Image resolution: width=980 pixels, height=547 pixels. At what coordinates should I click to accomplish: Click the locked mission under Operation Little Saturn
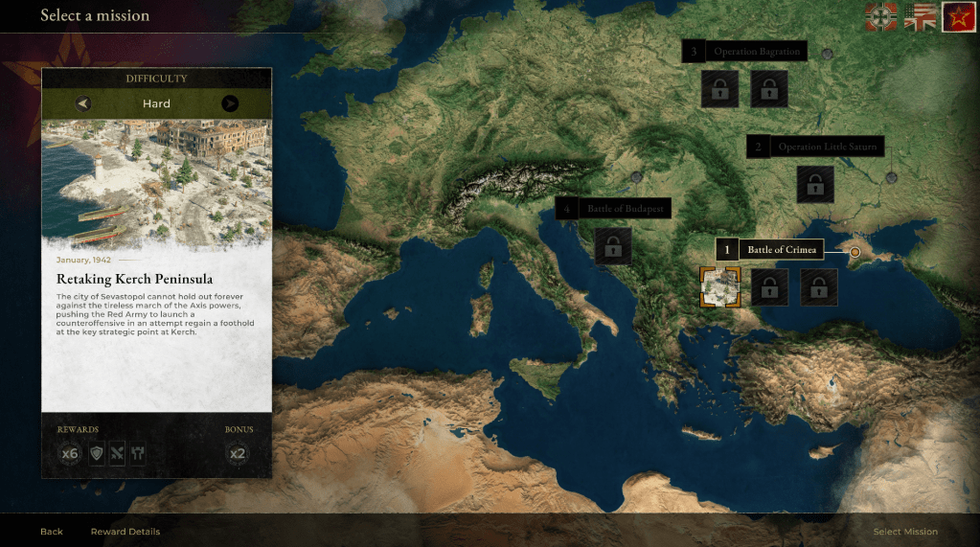point(815,185)
